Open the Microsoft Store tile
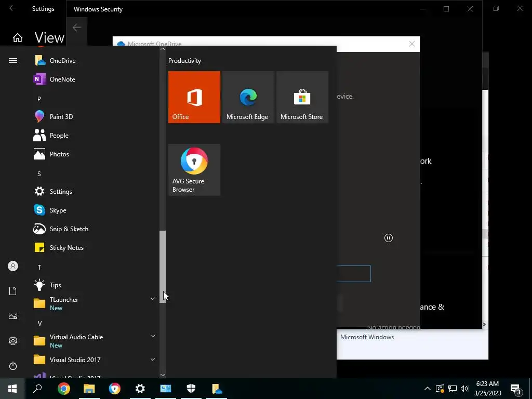The width and height of the screenshot is (532, 399). click(x=302, y=97)
